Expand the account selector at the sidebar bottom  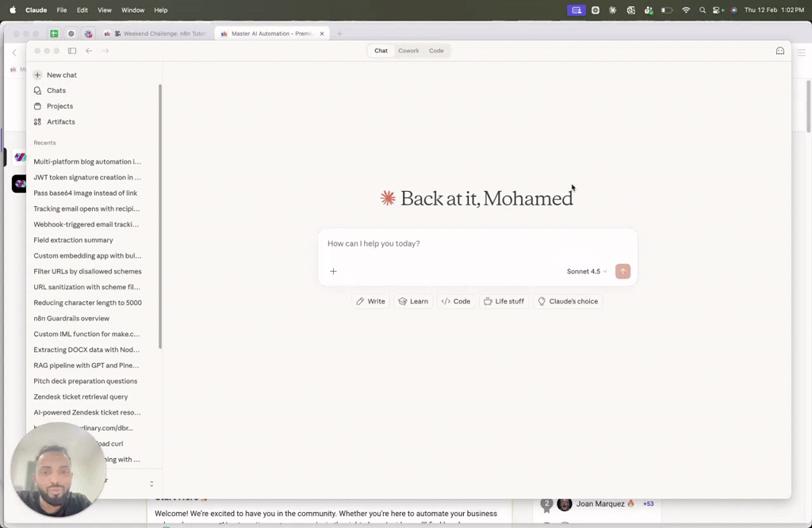coord(150,482)
